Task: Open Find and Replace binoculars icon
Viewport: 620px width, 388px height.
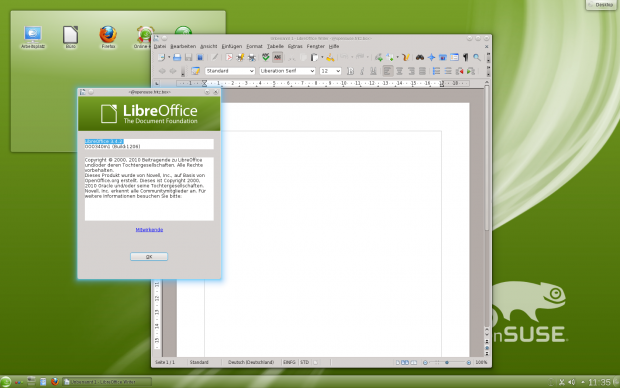Action: click(420, 58)
